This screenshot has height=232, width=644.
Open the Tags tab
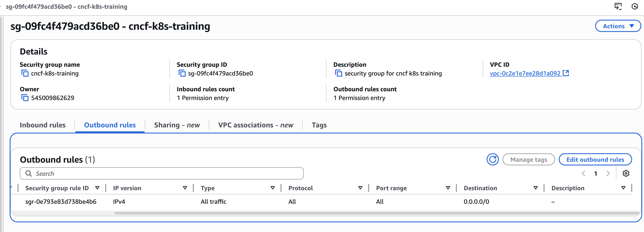coord(319,125)
